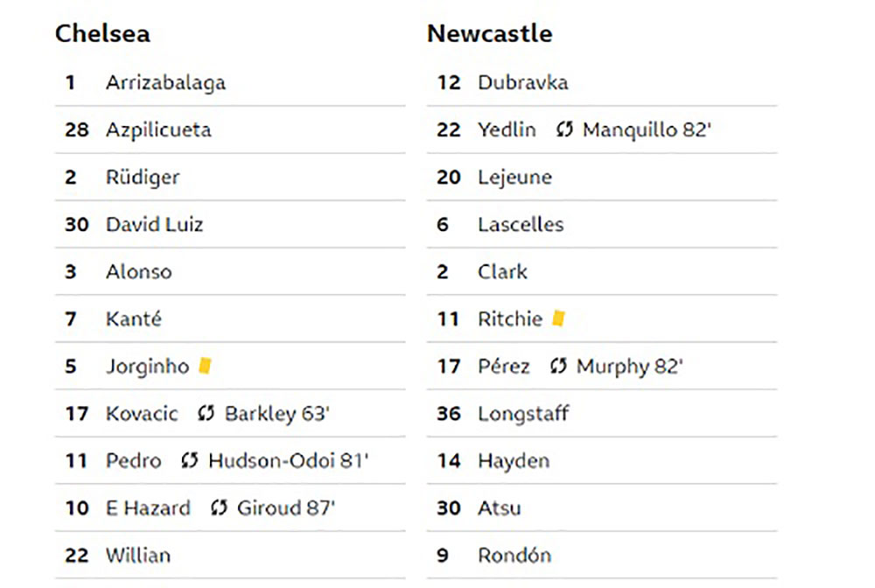The height and width of the screenshot is (588, 875).
Task: Select Willian's shirt number 22
Action: click(76, 556)
